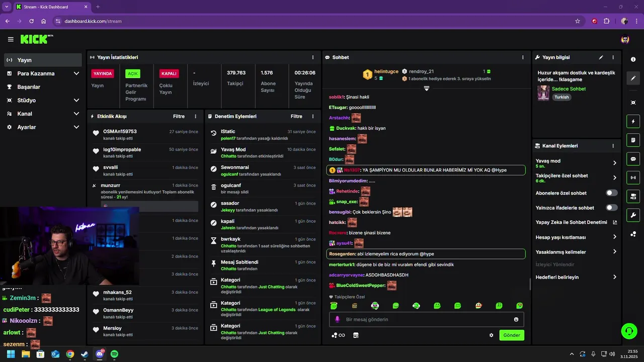Open Kanal Eylemleri three-dot menu

click(x=613, y=146)
